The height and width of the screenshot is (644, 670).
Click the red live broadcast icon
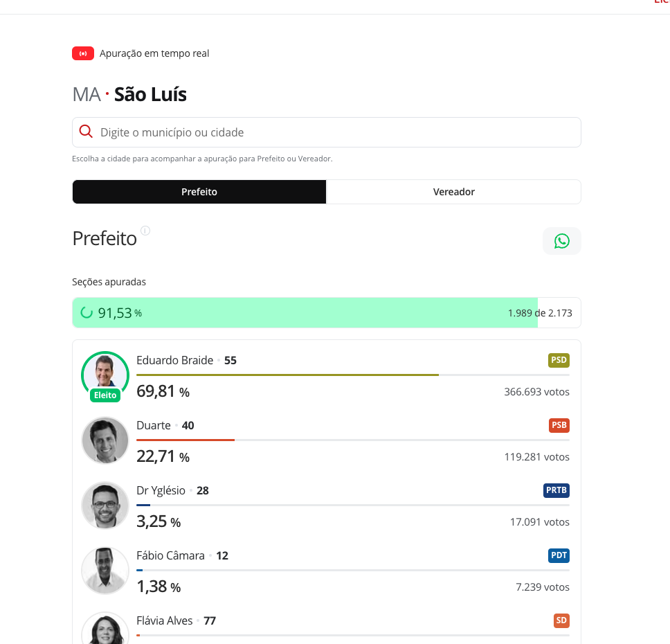pos(83,53)
